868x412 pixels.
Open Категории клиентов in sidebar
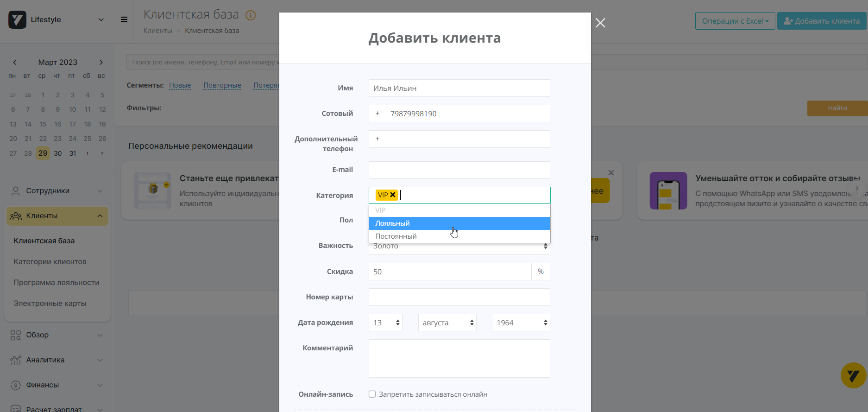tap(50, 262)
